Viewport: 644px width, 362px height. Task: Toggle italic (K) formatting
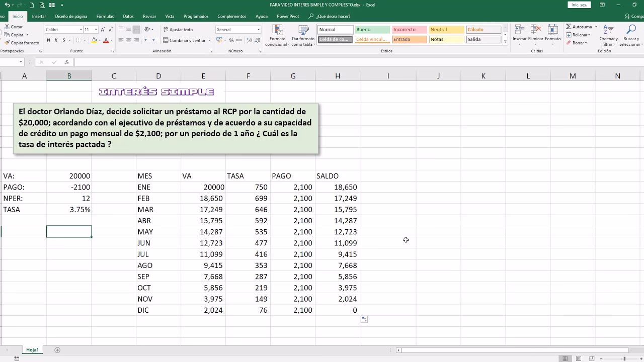point(56,40)
